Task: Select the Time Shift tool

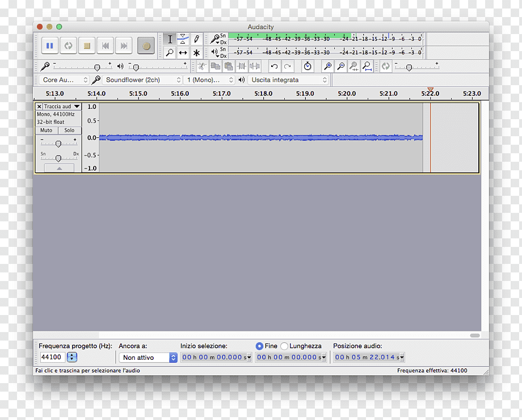Action: 183,53
